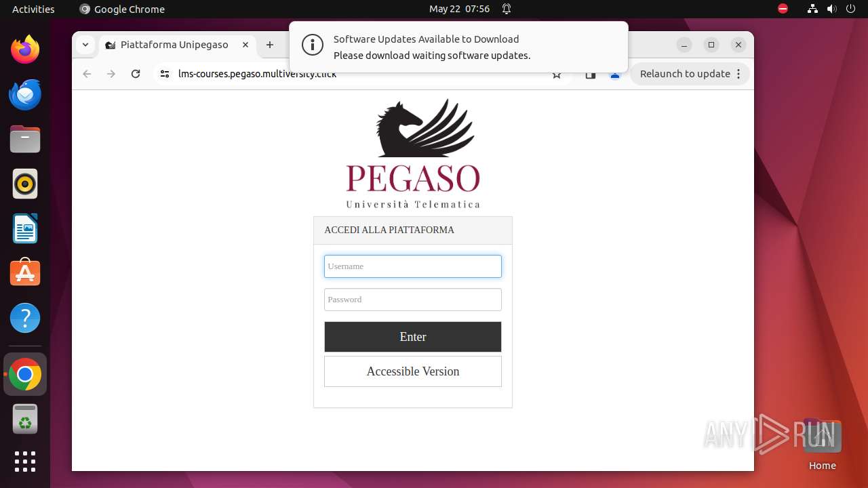
Task: Open the Files manager in dock
Action: coord(25,139)
